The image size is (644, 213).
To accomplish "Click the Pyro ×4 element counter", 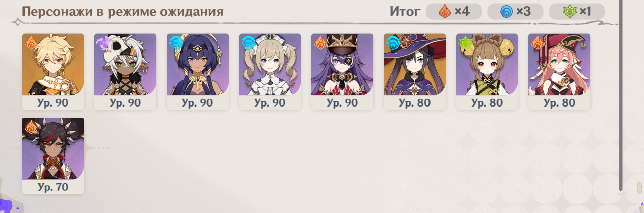I will pos(454,11).
